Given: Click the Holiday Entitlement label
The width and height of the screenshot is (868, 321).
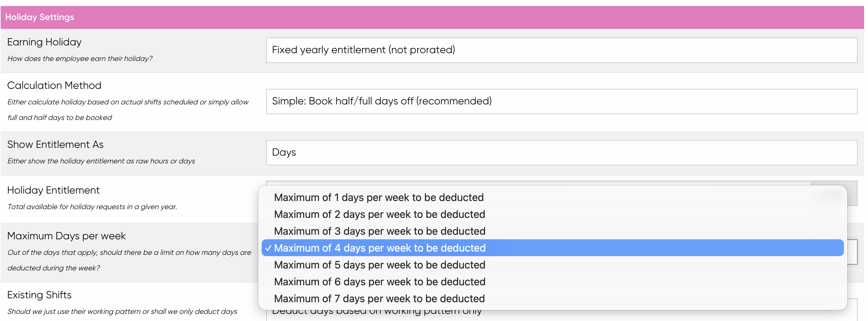Looking at the screenshot, I should [53, 190].
